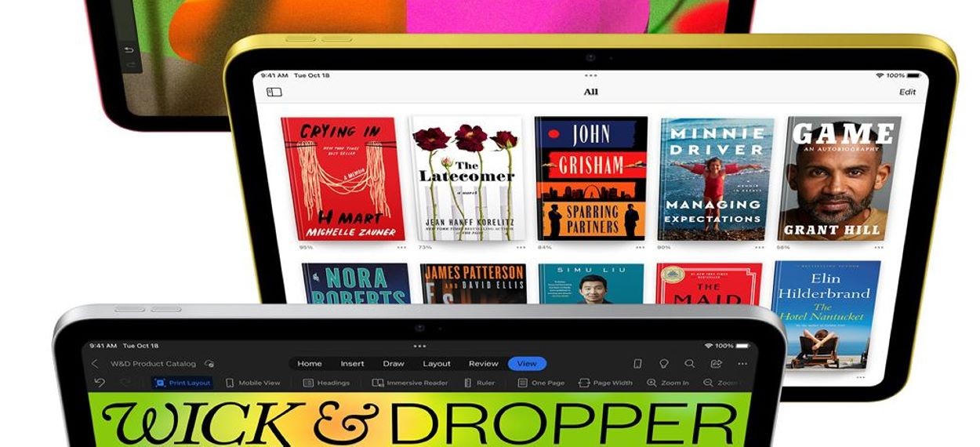
Task: Switch to the Layout tab in Word
Action: pyautogui.click(x=437, y=364)
